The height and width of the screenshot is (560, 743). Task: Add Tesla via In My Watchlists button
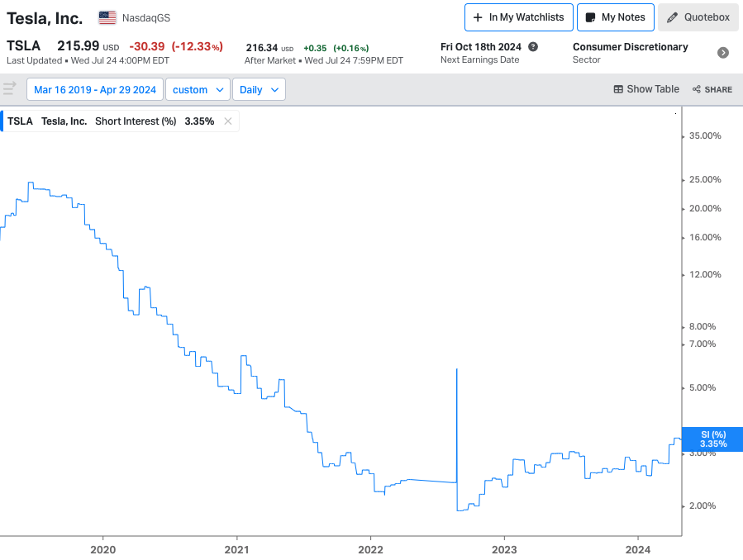(519, 17)
